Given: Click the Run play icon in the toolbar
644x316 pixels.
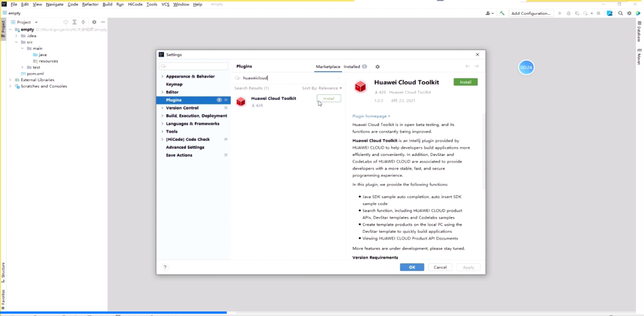Looking at the screenshot, I should coord(560,13).
